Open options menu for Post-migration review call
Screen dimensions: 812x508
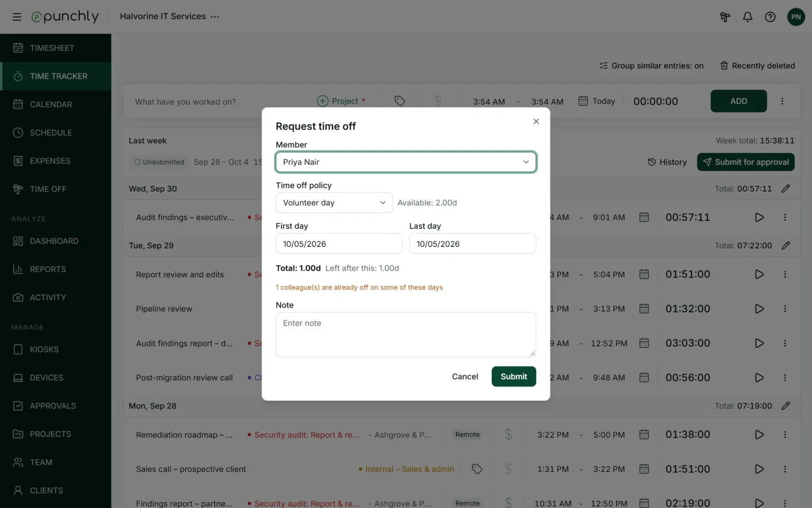[785, 377]
